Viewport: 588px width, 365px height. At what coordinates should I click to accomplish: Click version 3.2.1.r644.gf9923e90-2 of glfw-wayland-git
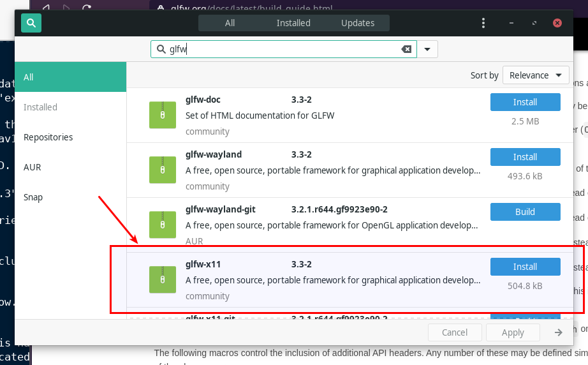(339, 209)
